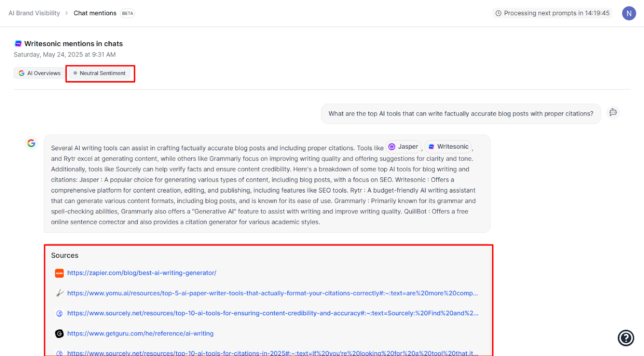Viewport: 644px width, 356px height.
Task: Click the AI Overviews tag
Action: tap(40, 73)
